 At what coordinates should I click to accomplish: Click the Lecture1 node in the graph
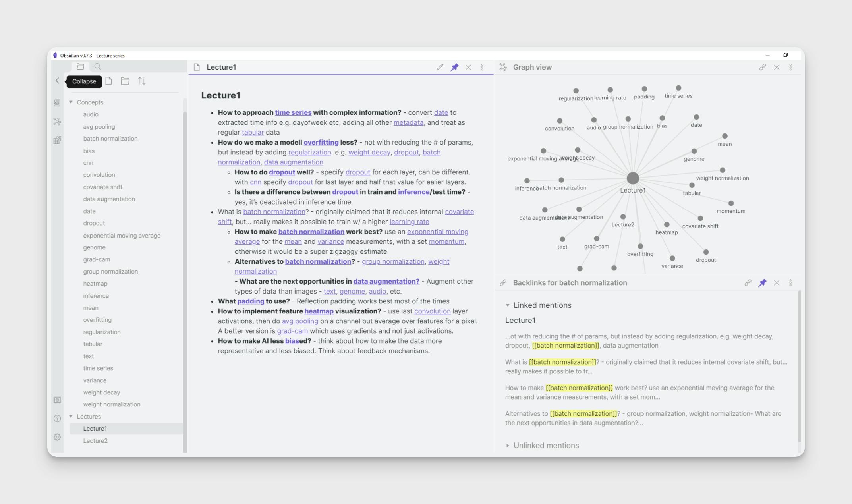coord(633,178)
